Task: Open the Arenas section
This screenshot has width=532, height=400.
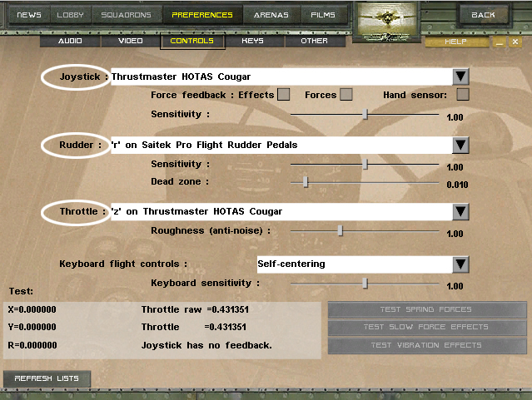Action: click(271, 15)
